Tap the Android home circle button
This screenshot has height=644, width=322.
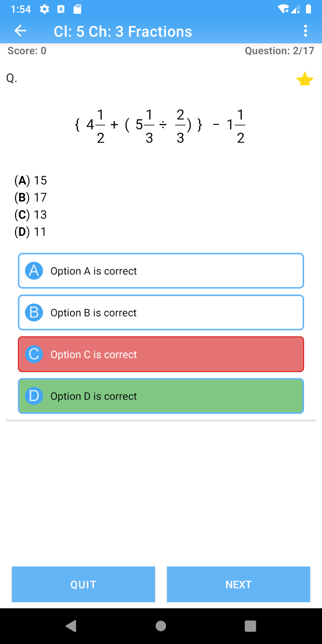point(161,626)
